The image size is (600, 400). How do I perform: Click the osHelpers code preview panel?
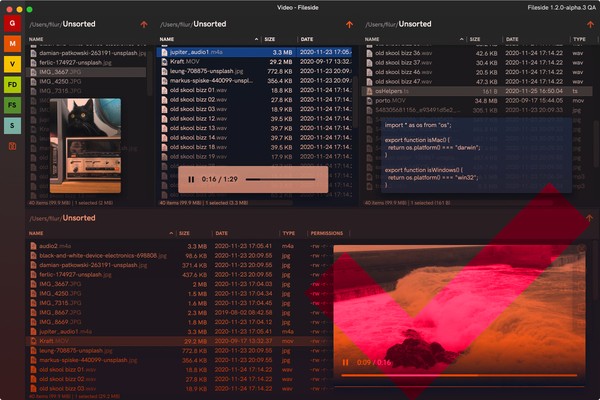point(476,155)
